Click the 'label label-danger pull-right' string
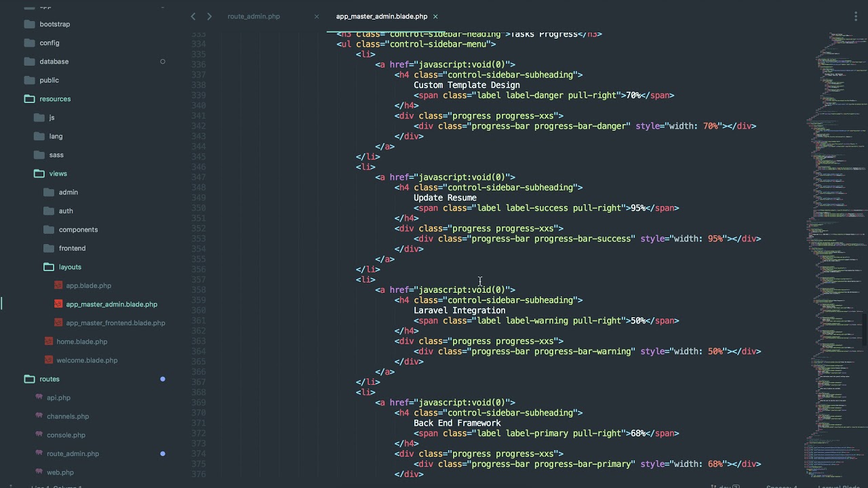Image resolution: width=868 pixels, height=488 pixels. click(547, 96)
